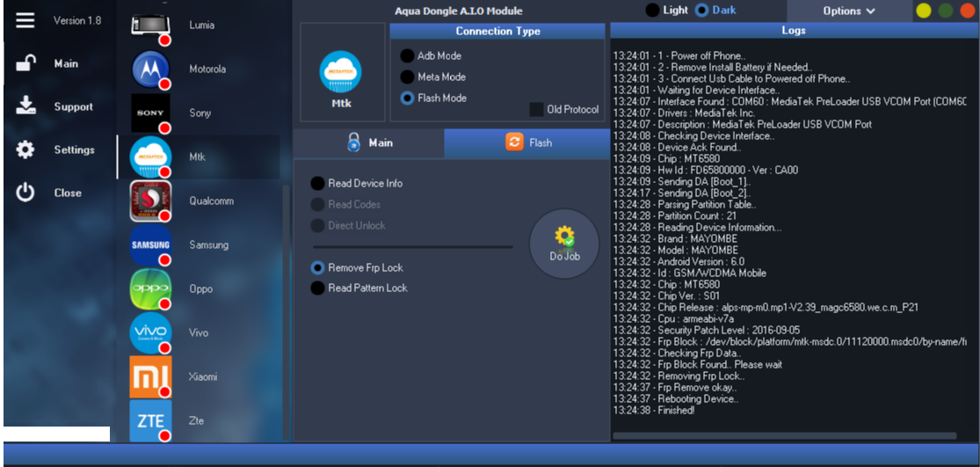Expand the Options dropdown
The height and width of the screenshot is (467, 980).
click(848, 11)
